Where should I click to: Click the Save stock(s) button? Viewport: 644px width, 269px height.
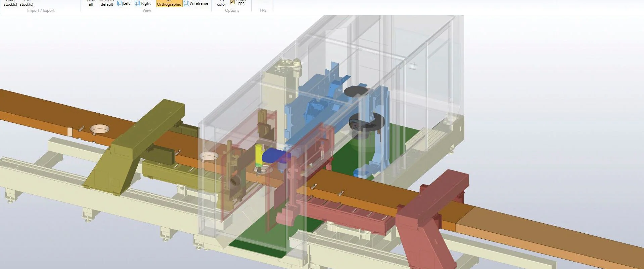click(x=27, y=3)
